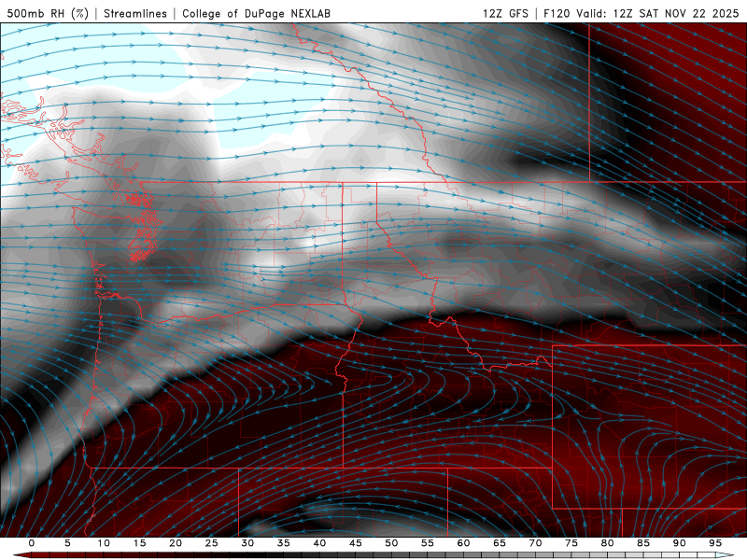The image size is (747, 560).
Task: Select the "12Z SAT NOV 22 2025" valid time
Action: (x=676, y=13)
